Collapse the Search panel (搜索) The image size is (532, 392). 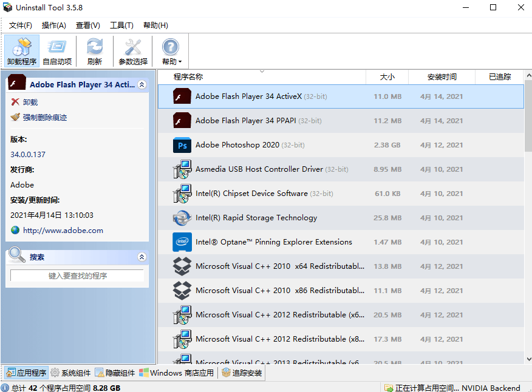(142, 257)
